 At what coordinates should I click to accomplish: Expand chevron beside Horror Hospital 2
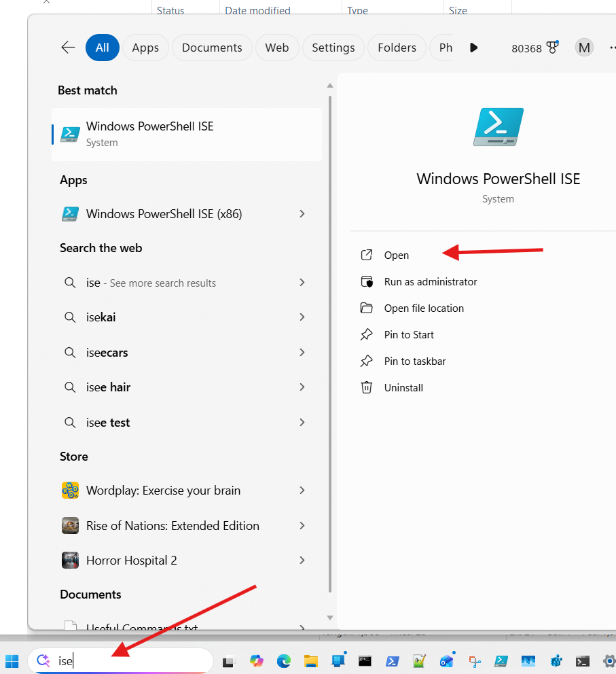coord(302,561)
